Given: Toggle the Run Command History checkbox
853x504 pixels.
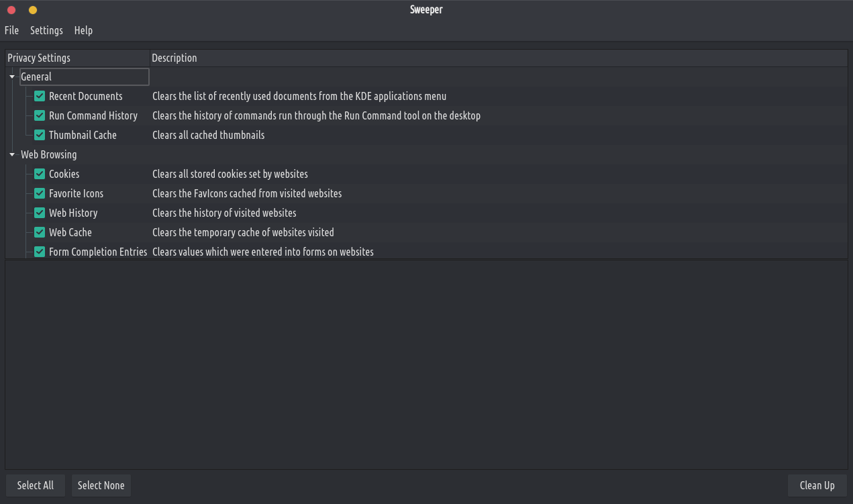Looking at the screenshot, I should [x=40, y=115].
